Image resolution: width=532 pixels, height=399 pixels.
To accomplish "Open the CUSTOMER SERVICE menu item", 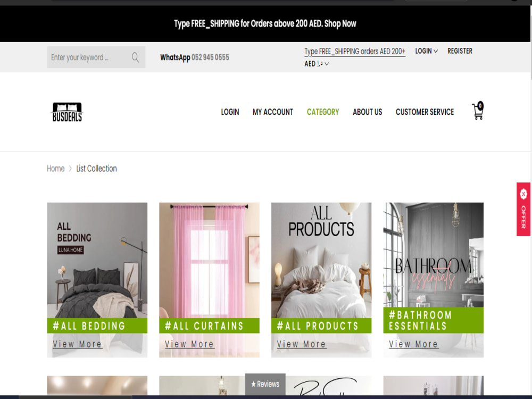I will [425, 112].
